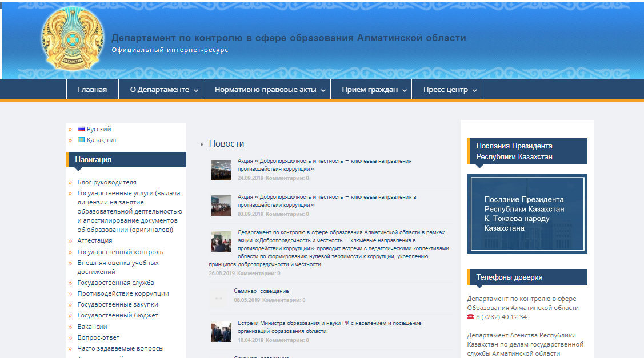Click the Послания Президента sidebar heading
This screenshot has height=358, width=644.
pos(527,151)
